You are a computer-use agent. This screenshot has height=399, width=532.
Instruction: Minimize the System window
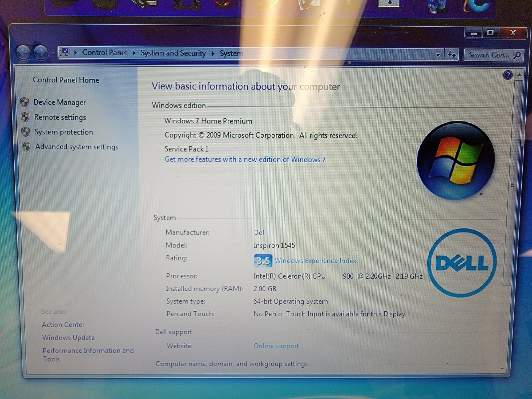[474, 33]
